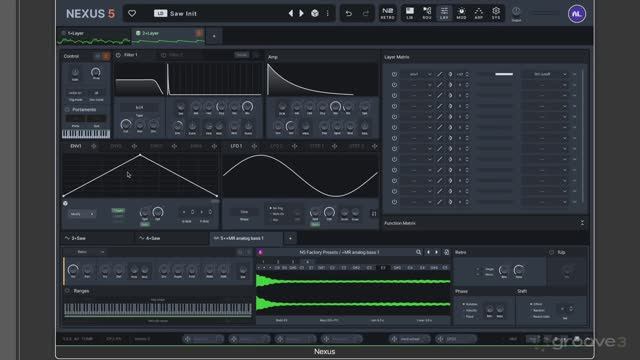
Task: Open the LAY layer view
Action: coord(444,13)
